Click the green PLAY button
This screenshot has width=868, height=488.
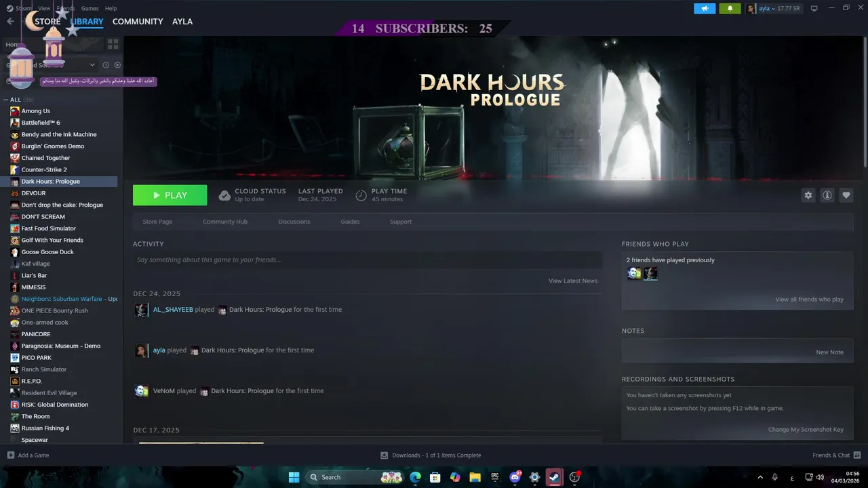(x=170, y=195)
